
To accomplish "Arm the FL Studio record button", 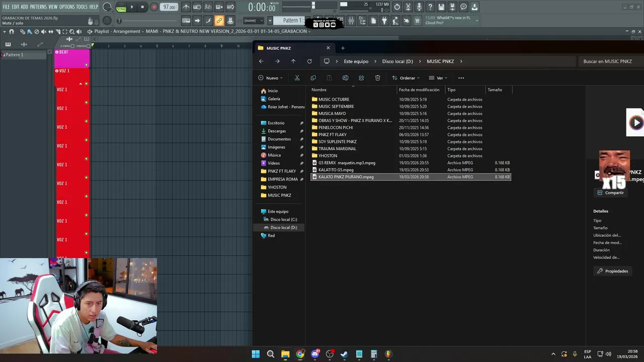I will [154, 7].
